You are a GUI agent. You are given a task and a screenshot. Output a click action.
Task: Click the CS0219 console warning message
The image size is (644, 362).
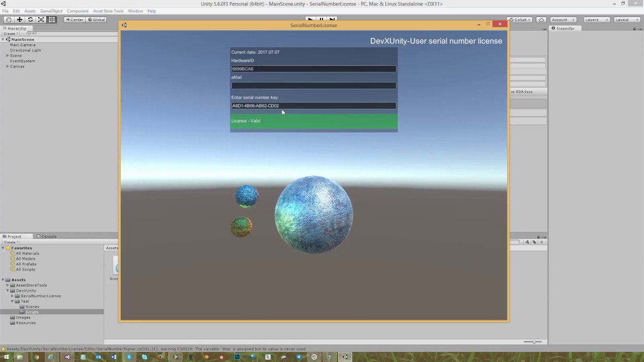click(x=156, y=349)
